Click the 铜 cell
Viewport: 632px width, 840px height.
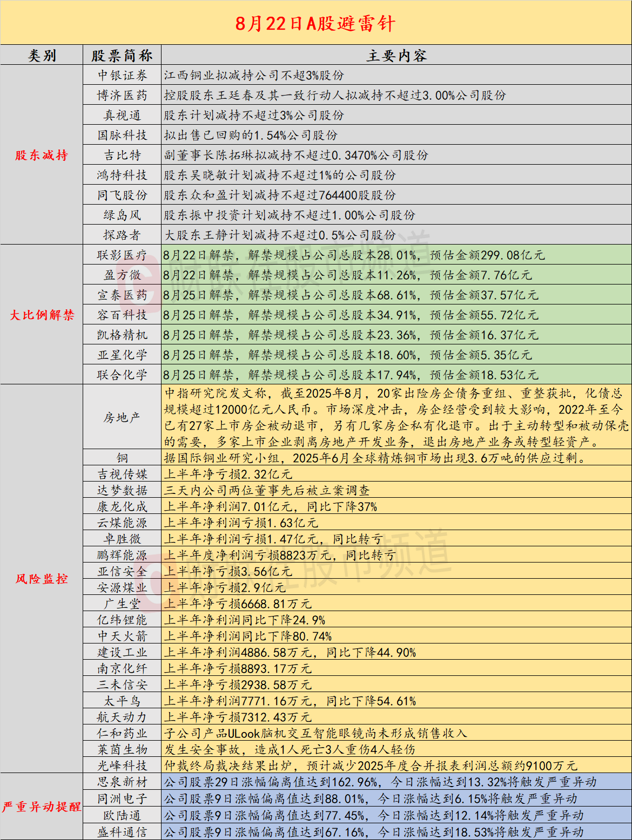pyautogui.click(x=122, y=458)
